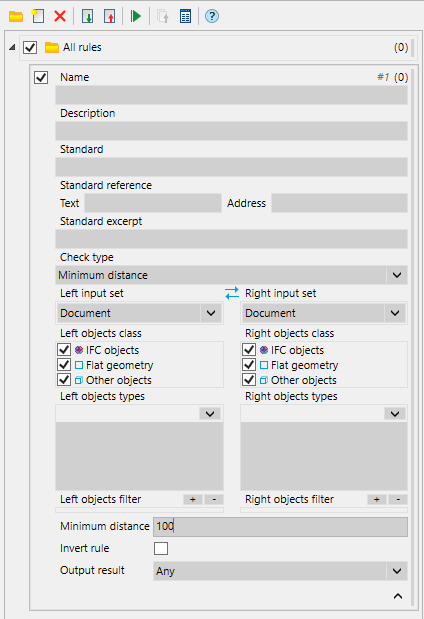The height and width of the screenshot is (619, 424).
Task: Uncheck right Other objects class
Action: coord(249,380)
